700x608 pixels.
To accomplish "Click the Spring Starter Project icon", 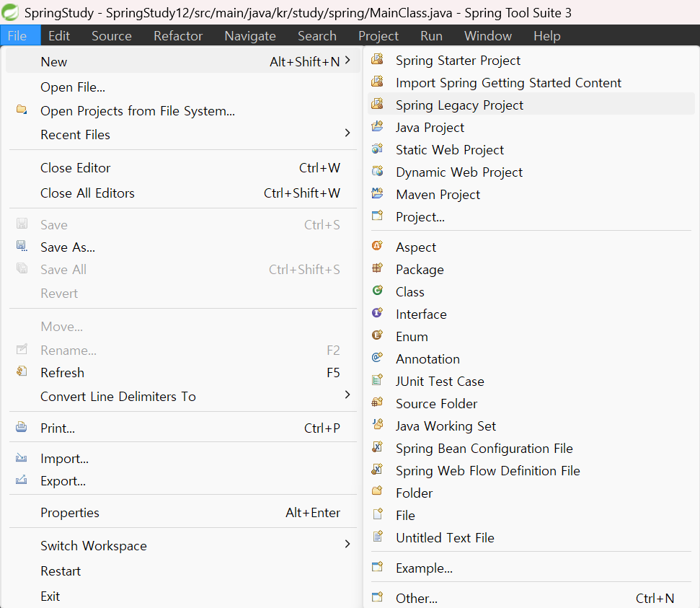I will pos(377,59).
